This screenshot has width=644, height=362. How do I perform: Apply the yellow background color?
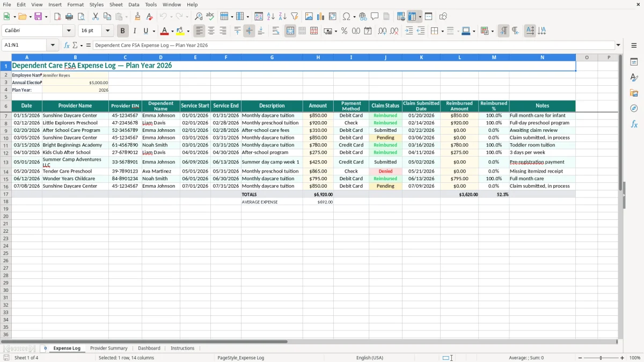(181, 31)
